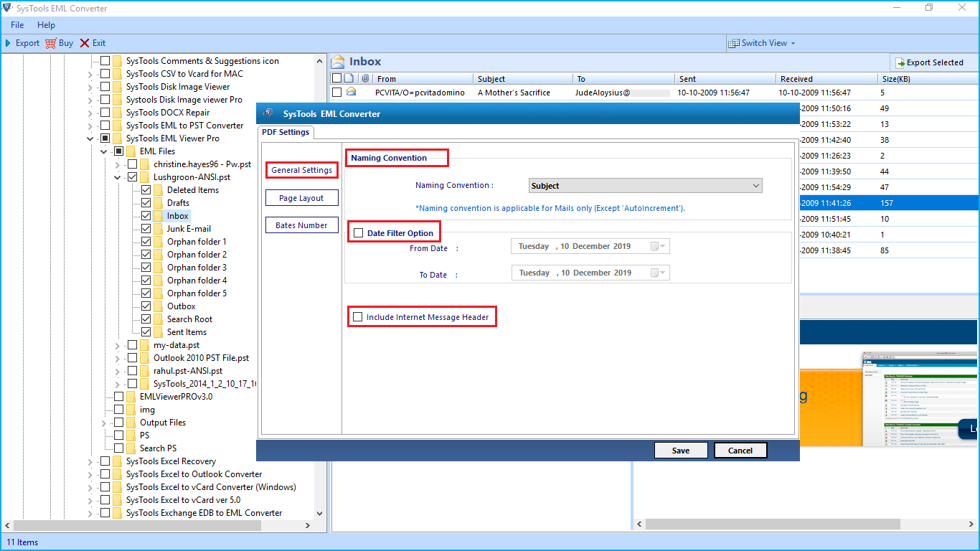The width and height of the screenshot is (980, 551).
Task: Uncheck the Sent Items checkbox
Action: 146,332
